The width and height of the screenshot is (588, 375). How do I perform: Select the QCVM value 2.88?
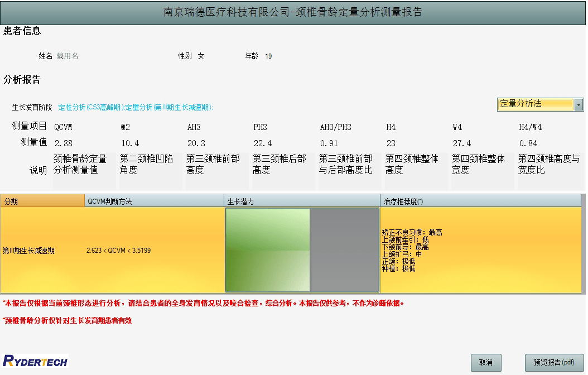[x=64, y=143]
